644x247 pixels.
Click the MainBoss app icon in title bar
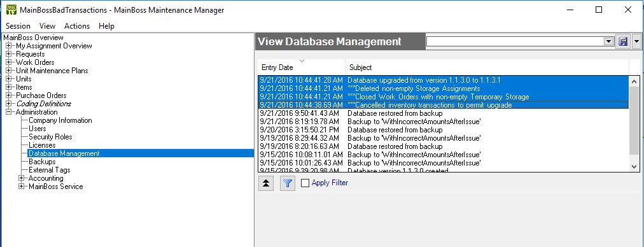point(11,10)
